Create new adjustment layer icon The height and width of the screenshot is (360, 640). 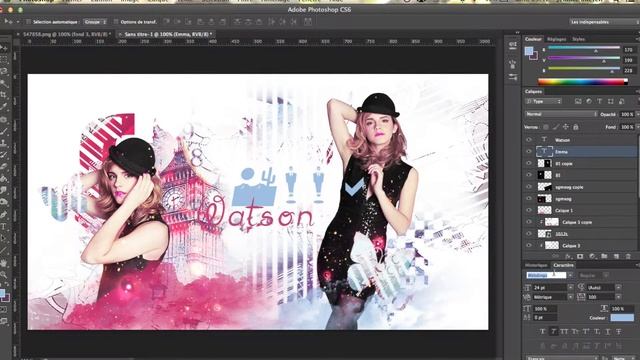click(x=592, y=256)
